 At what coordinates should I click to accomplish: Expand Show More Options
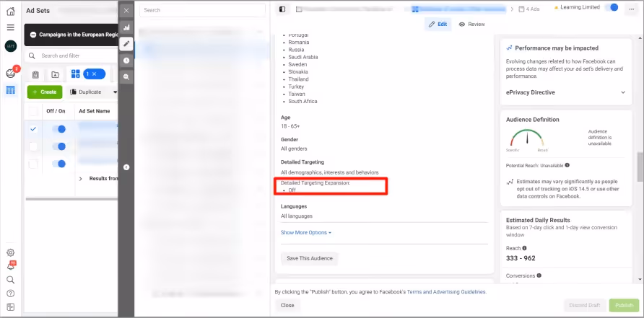305,233
